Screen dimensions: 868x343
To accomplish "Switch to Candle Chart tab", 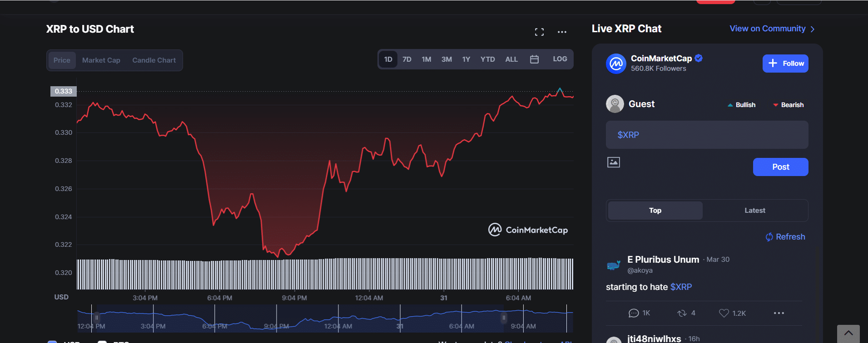I will pyautogui.click(x=154, y=60).
